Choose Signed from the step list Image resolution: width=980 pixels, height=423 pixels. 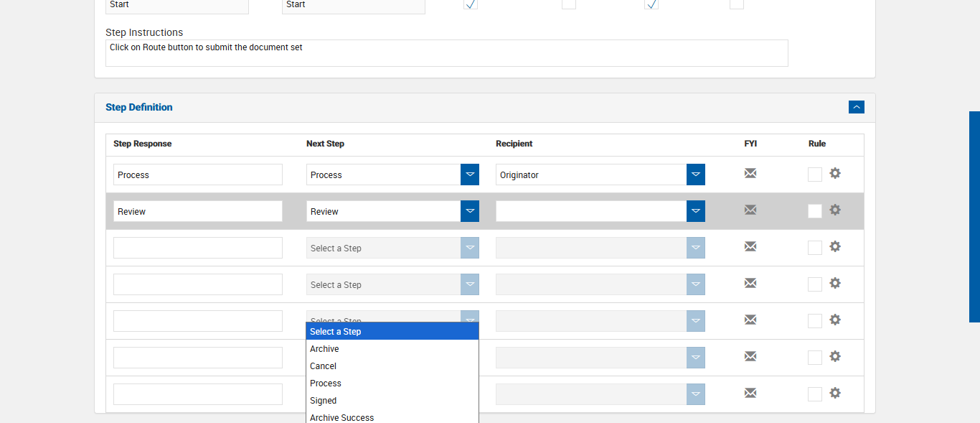(x=324, y=401)
